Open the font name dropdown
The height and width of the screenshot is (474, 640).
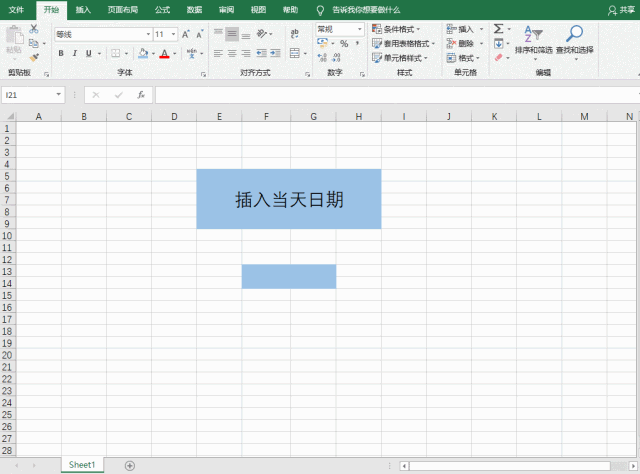[x=148, y=34]
